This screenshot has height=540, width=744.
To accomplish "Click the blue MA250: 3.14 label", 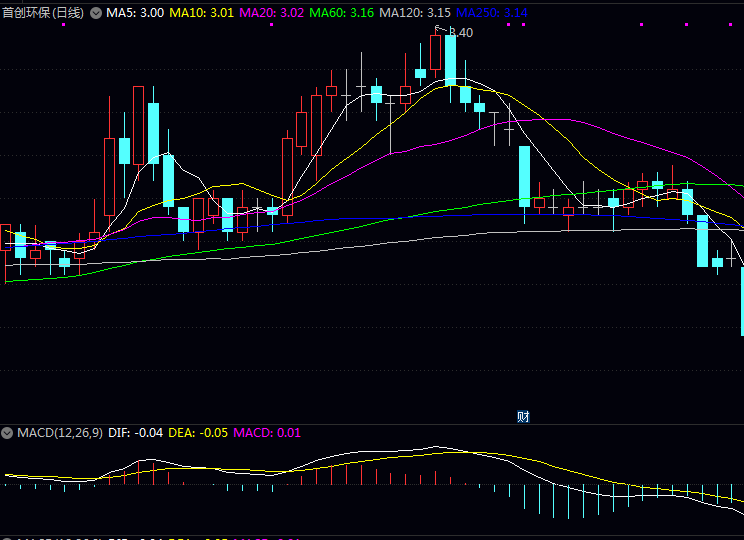I will click(491, 13).
